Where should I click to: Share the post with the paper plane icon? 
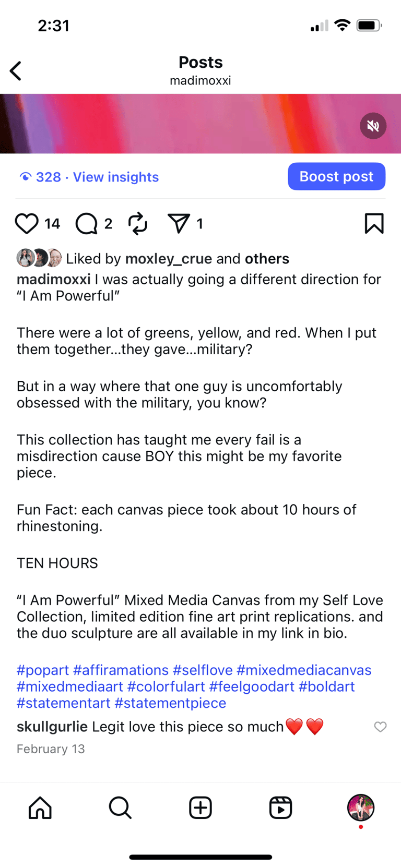click(179, 224)
